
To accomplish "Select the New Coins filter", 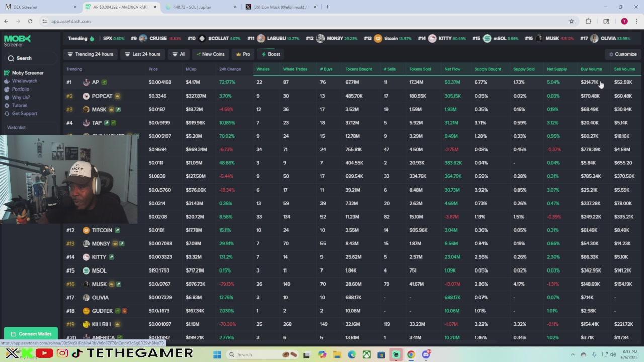I will (211, 54).
